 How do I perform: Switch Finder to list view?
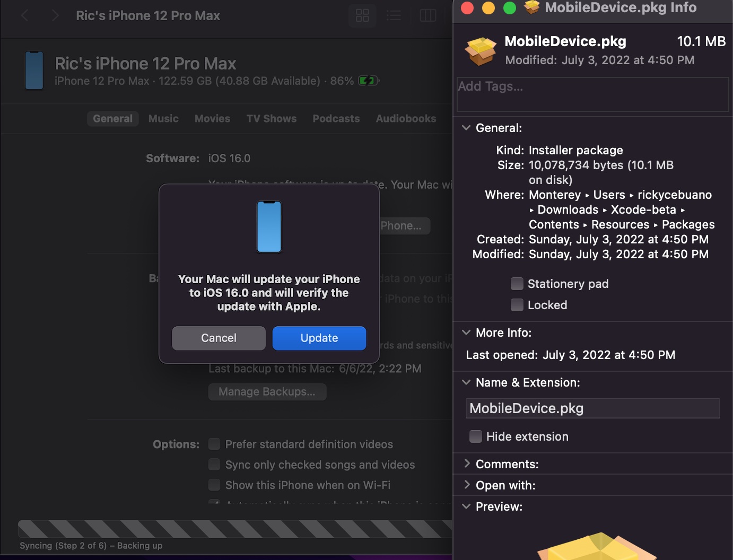[x=394, y=15]
